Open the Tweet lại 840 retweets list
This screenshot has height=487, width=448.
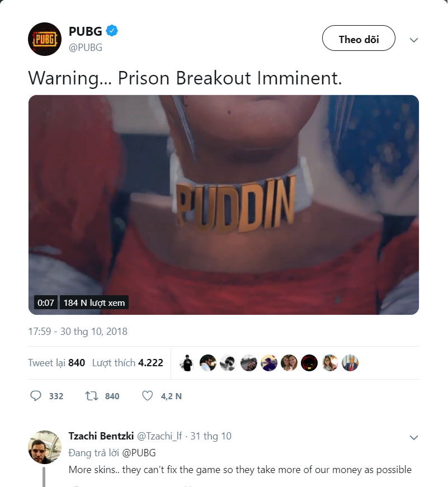point(56,363)
